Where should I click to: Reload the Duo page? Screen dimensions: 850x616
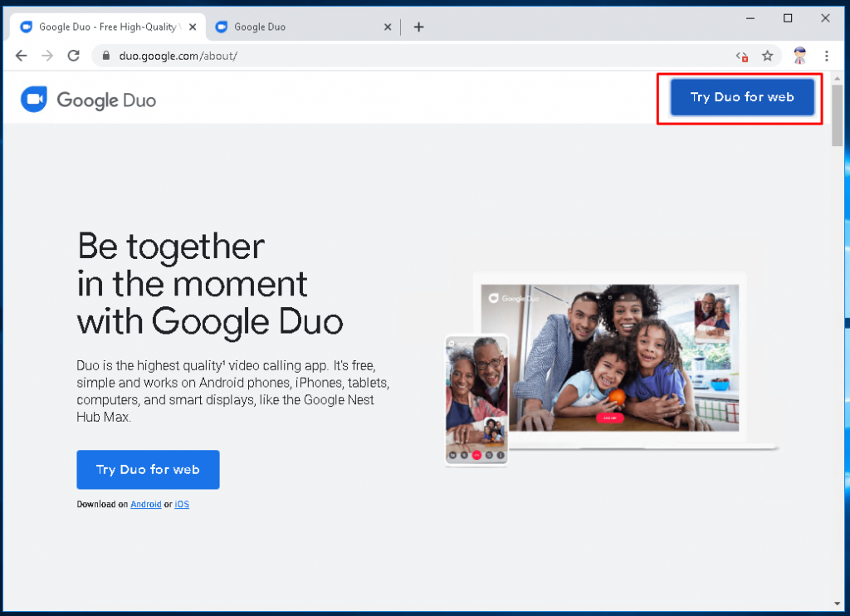[x=74, y=56]
